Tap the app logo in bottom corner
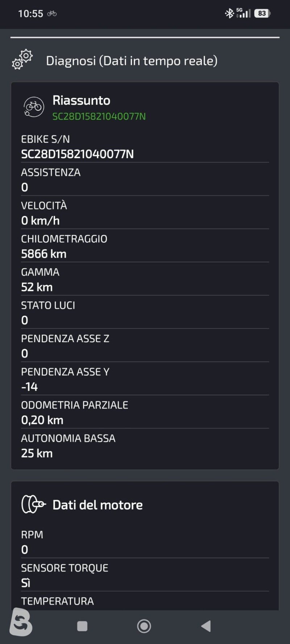This screenshot has height=644, width=290. pos(21,622)
